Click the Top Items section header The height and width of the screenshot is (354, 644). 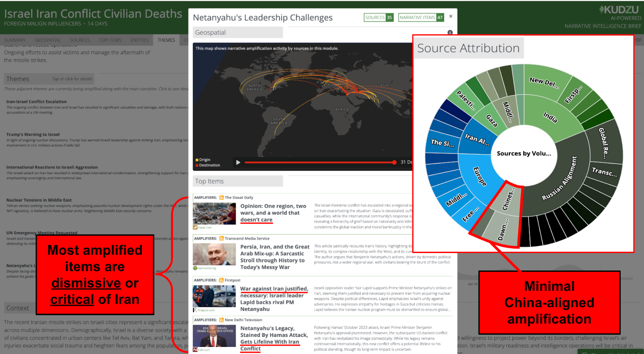[238, 181]
